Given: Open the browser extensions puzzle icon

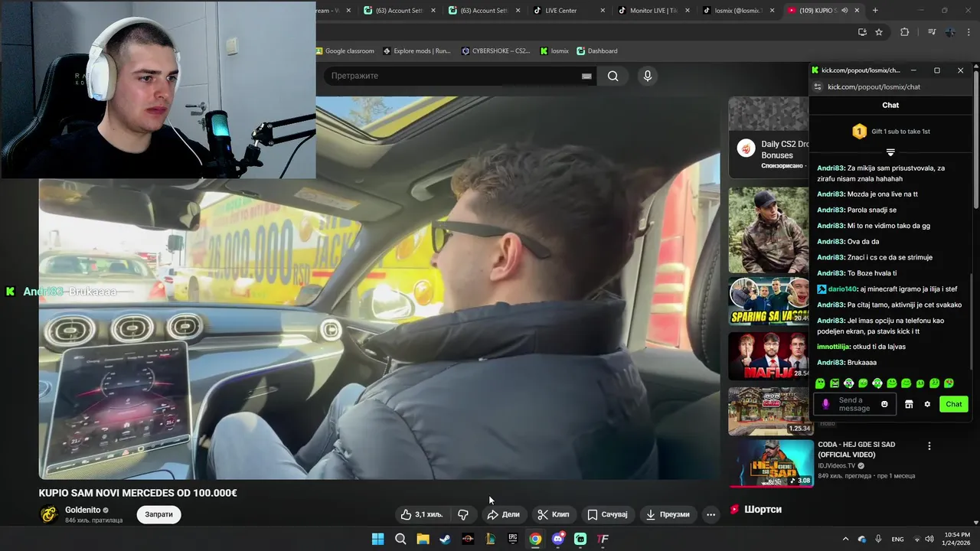Looking at the screenshot, I should pyautogui.click(x=904, y=32).
